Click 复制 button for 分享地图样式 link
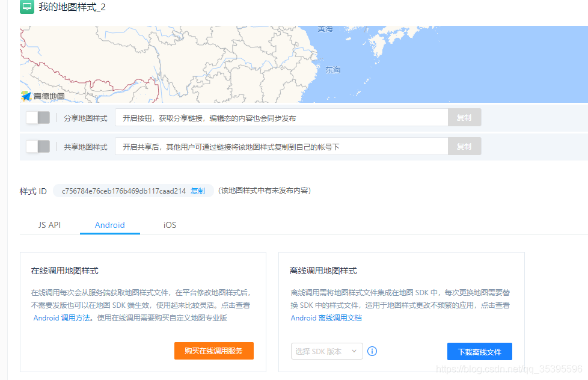 click(464, 118)
